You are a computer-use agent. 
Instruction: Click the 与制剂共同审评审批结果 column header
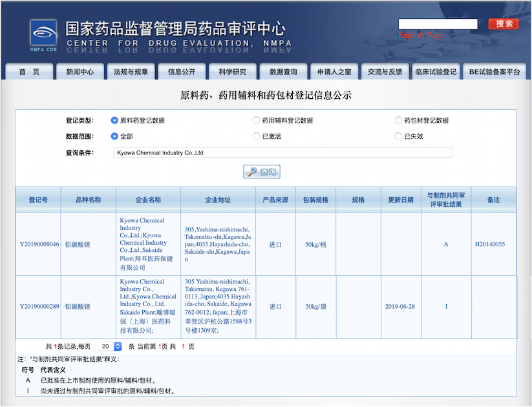[446, 200]
